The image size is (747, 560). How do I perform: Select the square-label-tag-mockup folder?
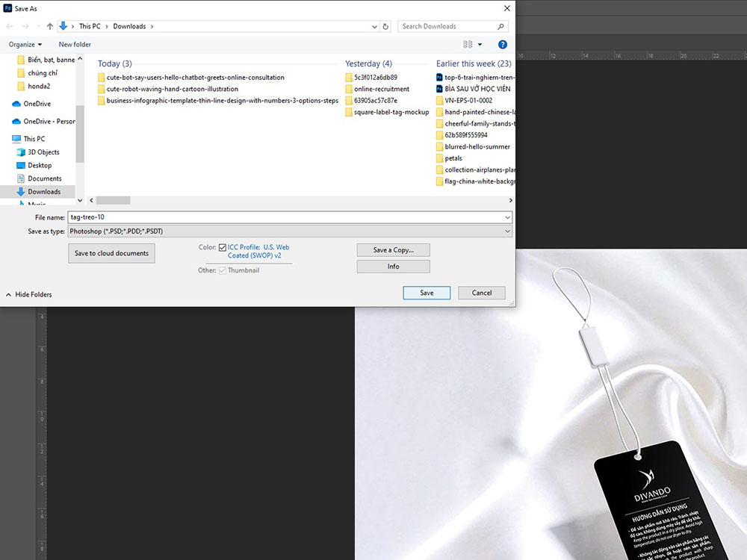[387, 113]
